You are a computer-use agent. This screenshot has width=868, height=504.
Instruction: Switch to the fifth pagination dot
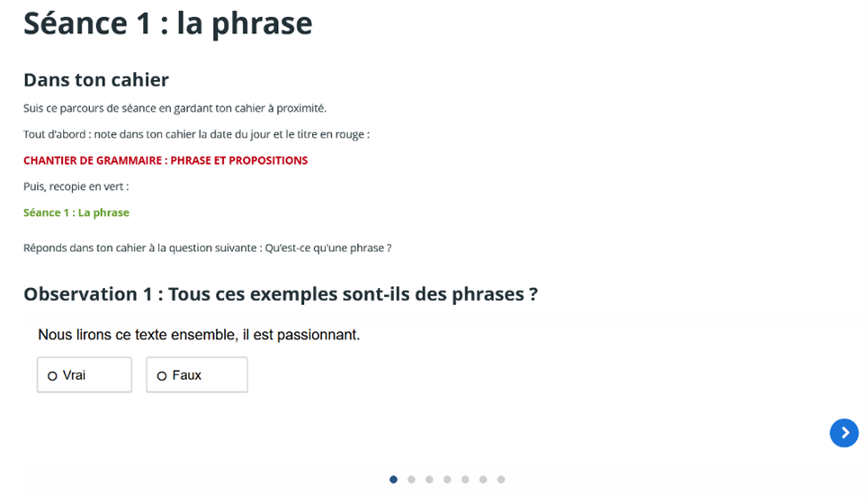click(465, 480)
